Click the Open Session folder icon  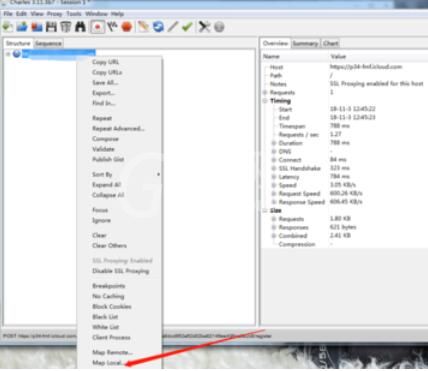tap(22, 27)
